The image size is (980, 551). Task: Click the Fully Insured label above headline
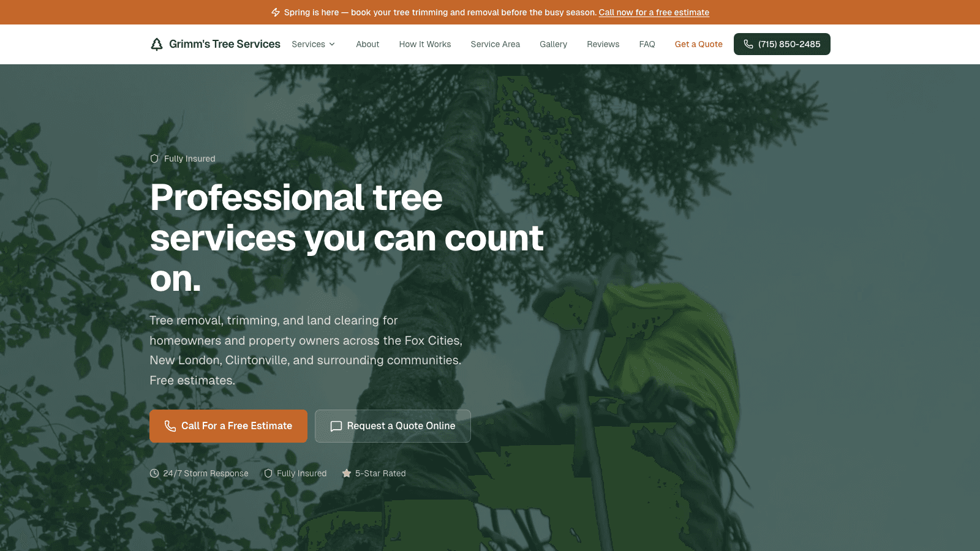click(x=190, y=159)
